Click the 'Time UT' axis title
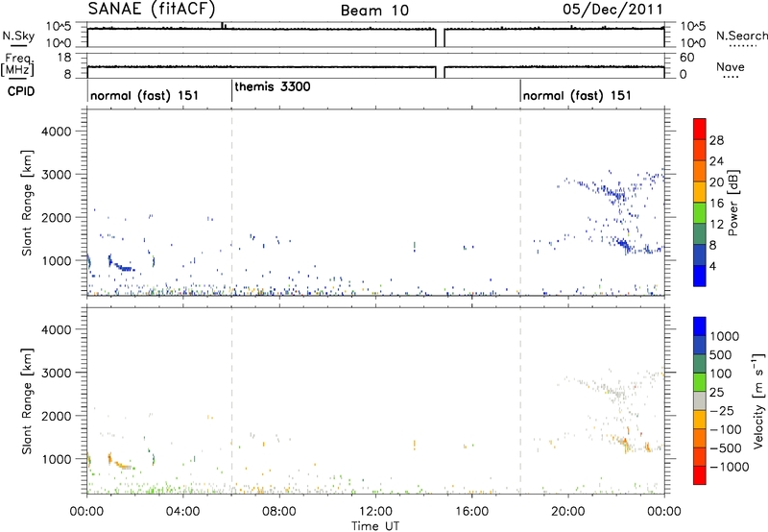The height and width of the screenshot is (532, 768). pos(375,526)
